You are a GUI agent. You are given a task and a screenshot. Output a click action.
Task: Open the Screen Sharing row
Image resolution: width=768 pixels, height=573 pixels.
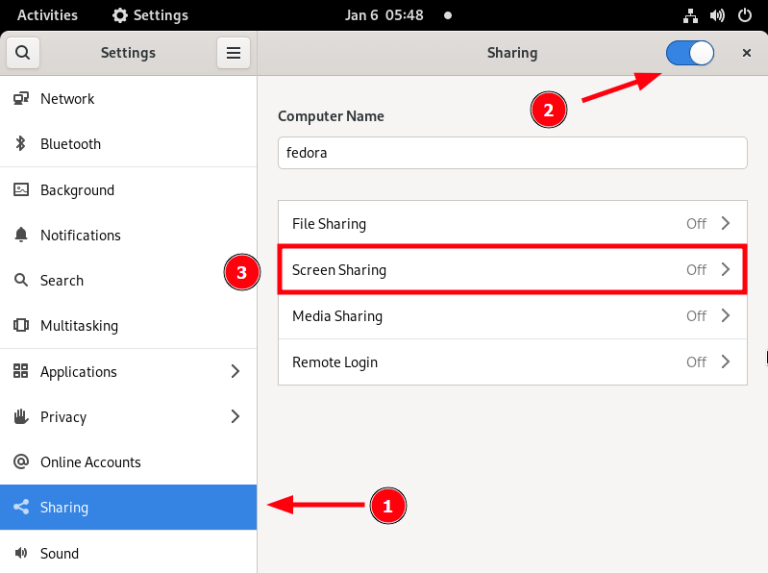click(x=512, y=269)
